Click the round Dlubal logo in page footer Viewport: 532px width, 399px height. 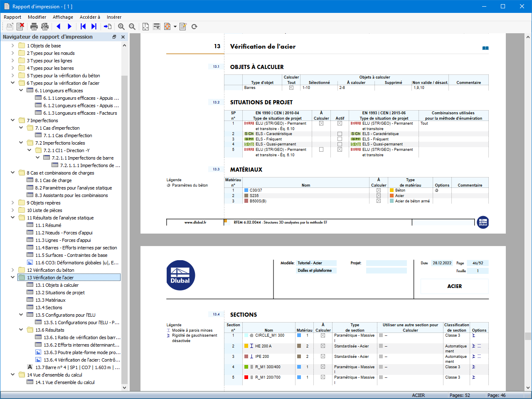pos(483,222)
